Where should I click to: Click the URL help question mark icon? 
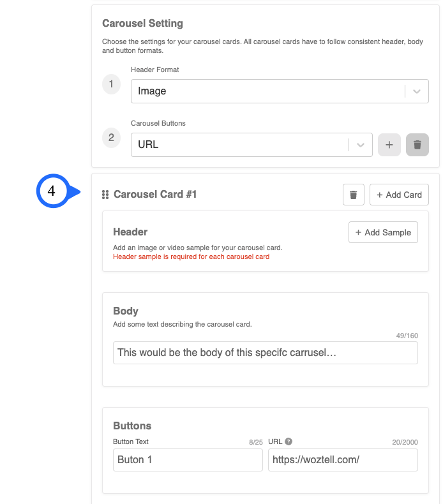[289, 441]
